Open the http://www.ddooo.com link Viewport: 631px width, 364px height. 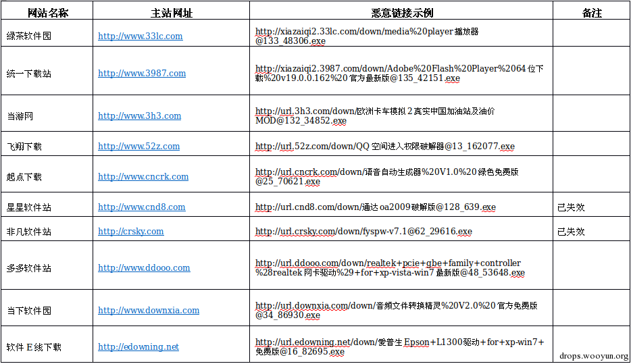(144, 268)
